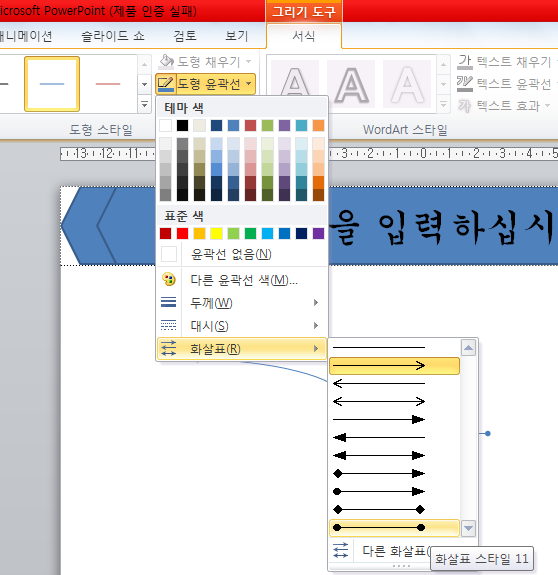Select the open double-headed arrow style
The height and width of the screenshot is (575, 558).
394,402
